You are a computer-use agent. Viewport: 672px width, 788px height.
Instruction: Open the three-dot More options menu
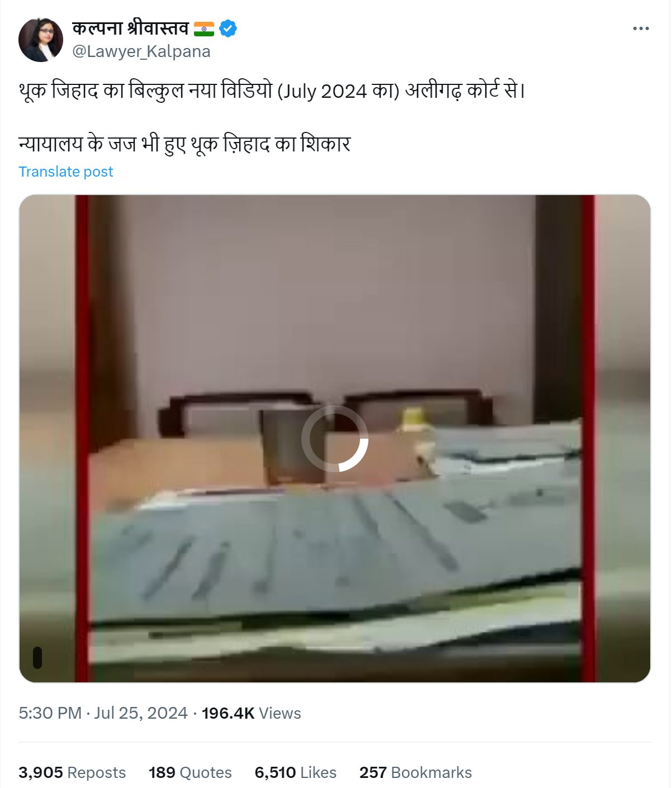(641, 29)
